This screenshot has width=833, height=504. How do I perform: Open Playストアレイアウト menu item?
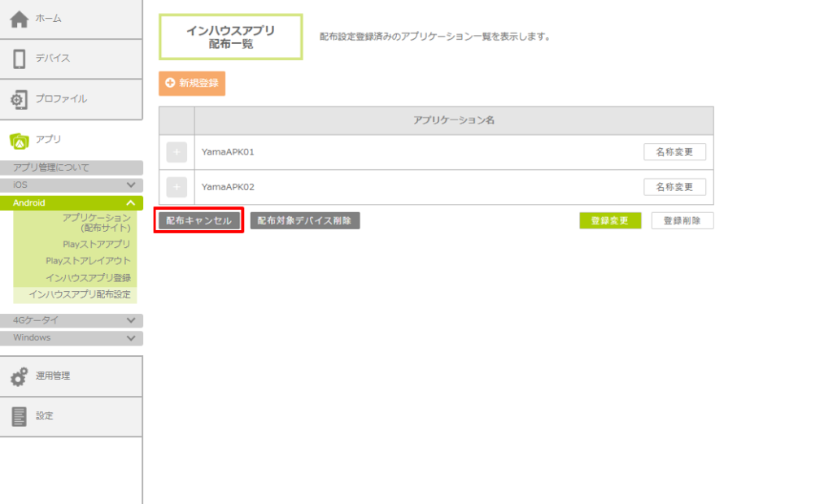click(88, 261)
